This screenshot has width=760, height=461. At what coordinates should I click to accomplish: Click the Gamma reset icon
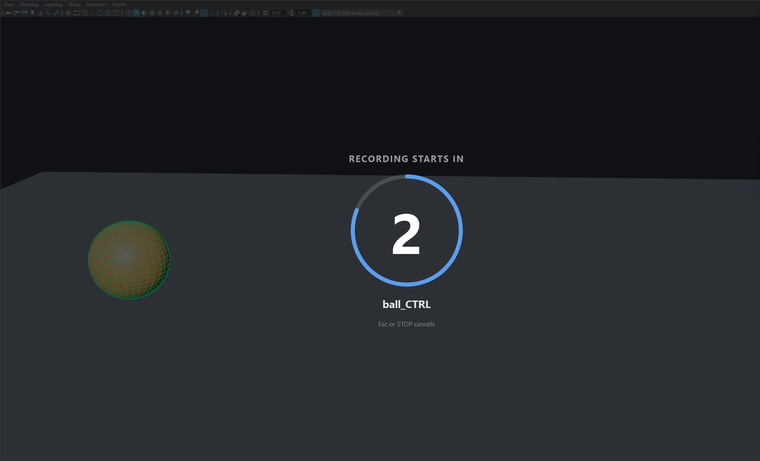click(290, 13)
